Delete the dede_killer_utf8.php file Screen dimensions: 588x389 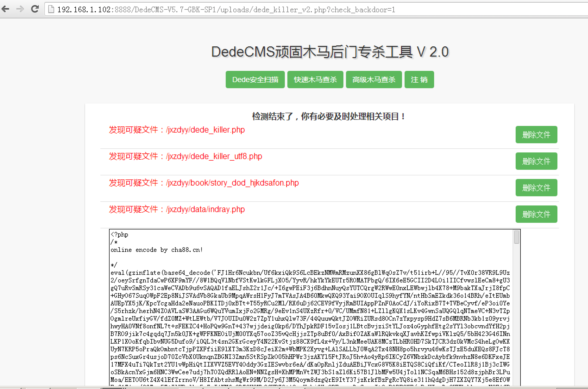click(536, 161)
